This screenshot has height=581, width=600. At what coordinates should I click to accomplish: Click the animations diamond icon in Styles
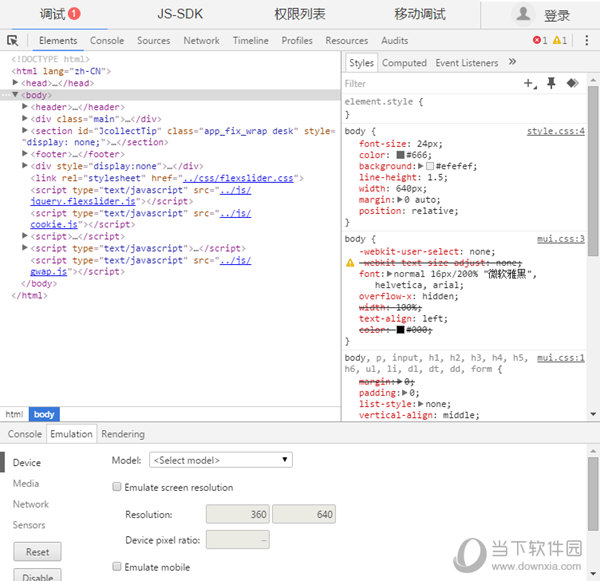click(572, 83)
